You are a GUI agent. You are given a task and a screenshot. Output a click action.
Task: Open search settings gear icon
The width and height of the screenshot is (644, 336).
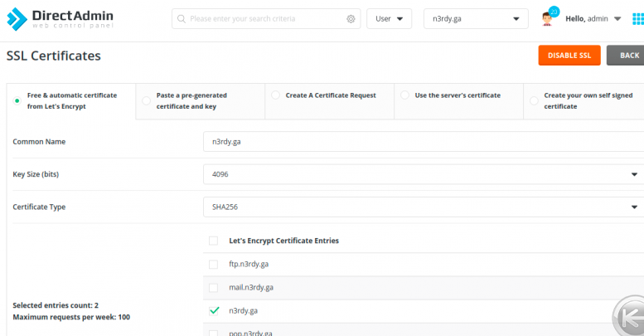coord(351,19)
